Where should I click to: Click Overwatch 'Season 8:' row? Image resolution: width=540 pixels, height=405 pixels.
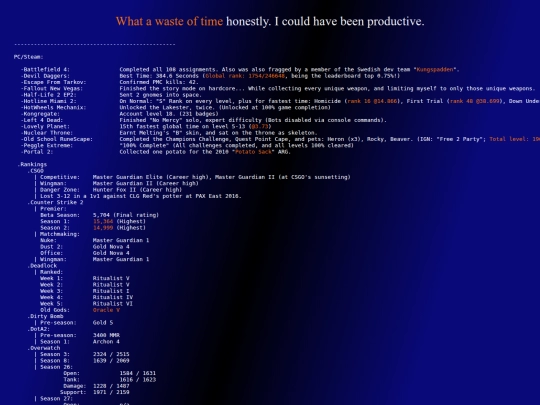click(85, 361)
